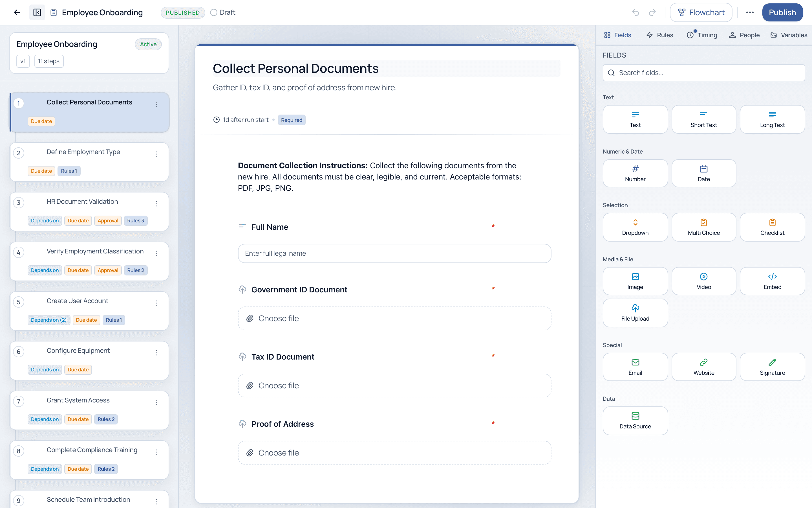812x508 pixels.
Task: Open options for Complete Compliance Training step
Action: (x=156, y=452)
